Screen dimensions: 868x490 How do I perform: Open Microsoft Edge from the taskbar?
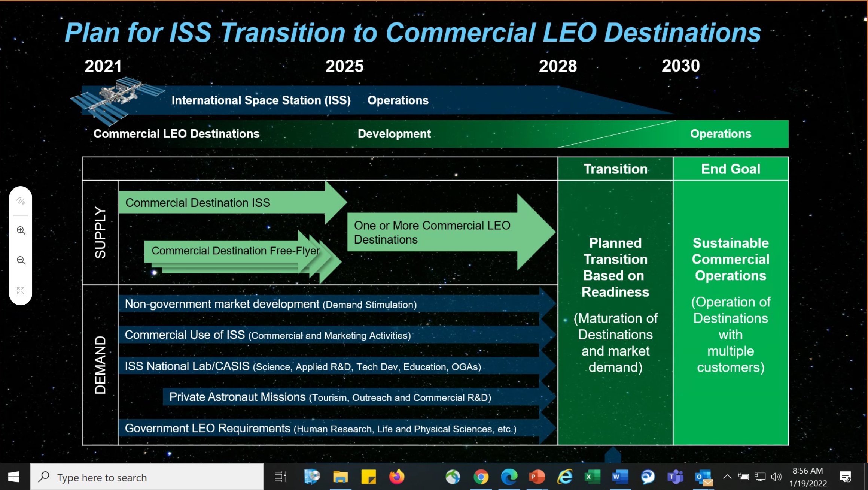509,477
